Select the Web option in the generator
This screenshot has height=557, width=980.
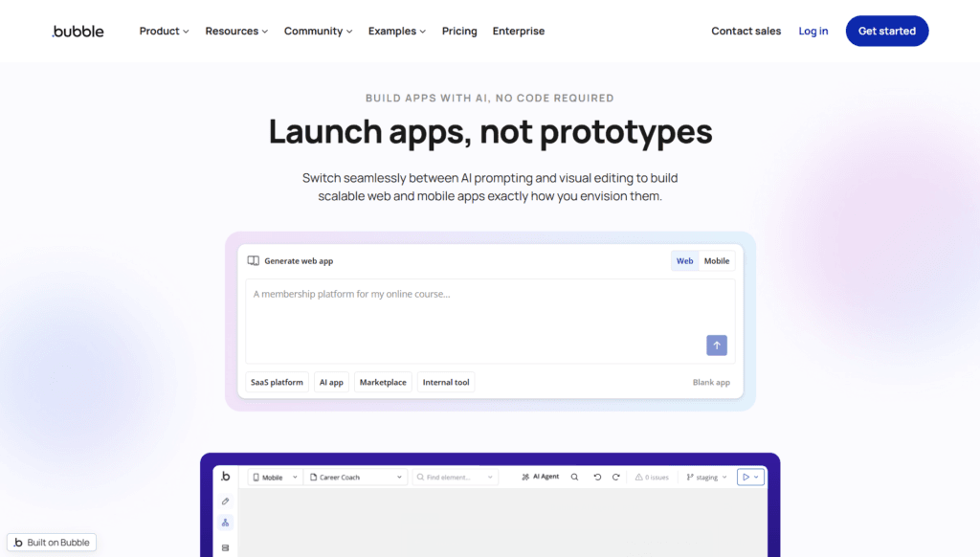click(685, 261)
